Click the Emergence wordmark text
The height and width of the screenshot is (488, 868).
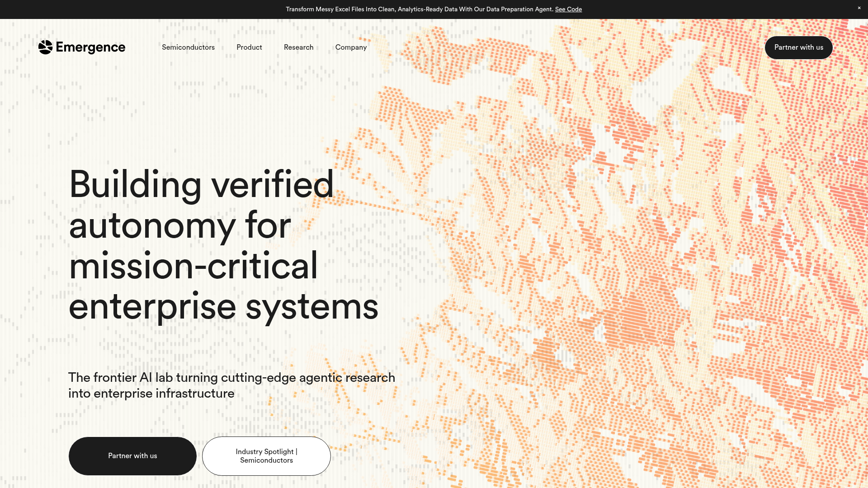tap(90, 47)
